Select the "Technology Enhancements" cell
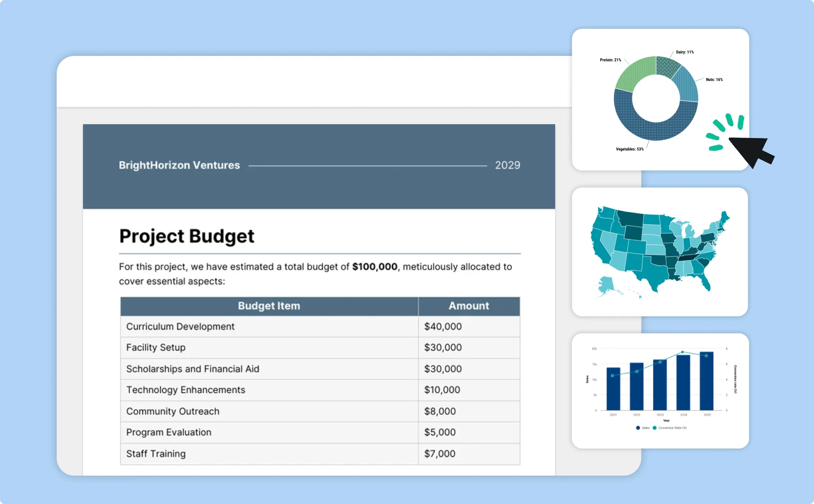This screenshot has height=504, width=814. click(269, 390)
